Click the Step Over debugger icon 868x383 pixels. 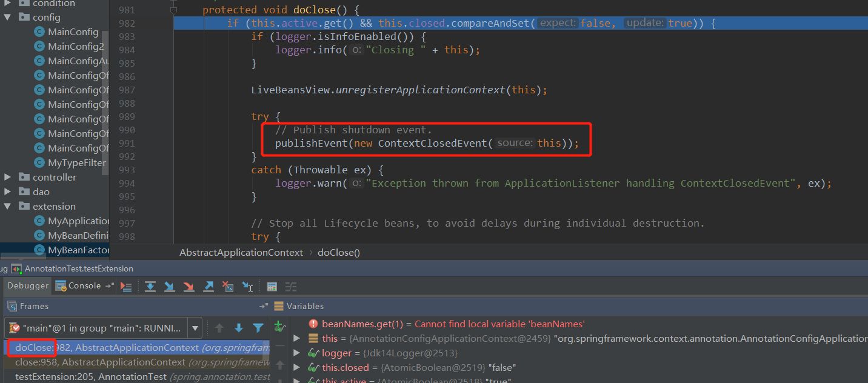150,286
